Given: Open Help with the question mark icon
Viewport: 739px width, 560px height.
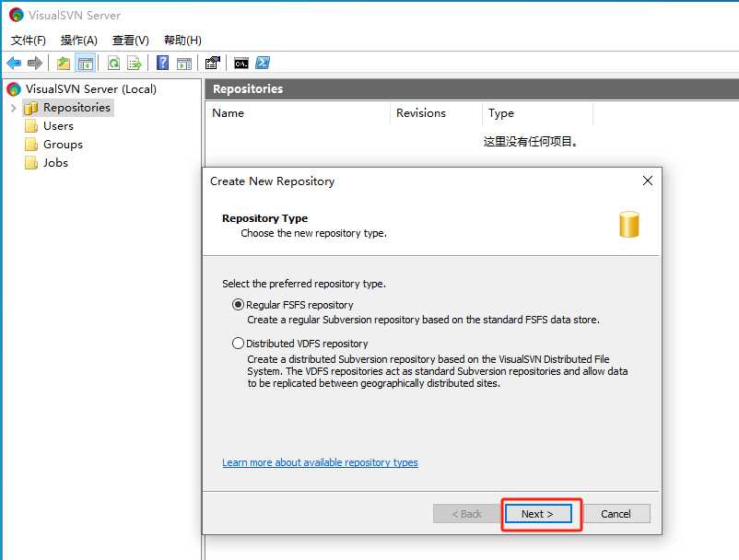Looking at the screenshot, I should (162, 62).
